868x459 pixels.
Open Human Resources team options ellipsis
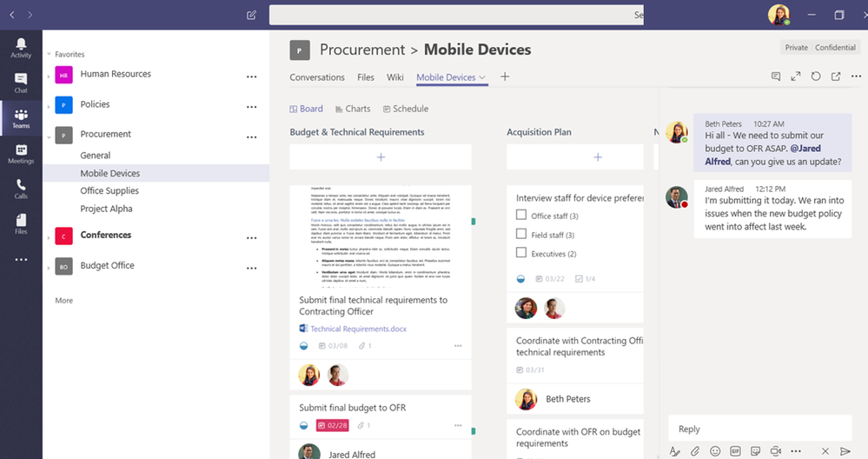(x=251, y=76)
